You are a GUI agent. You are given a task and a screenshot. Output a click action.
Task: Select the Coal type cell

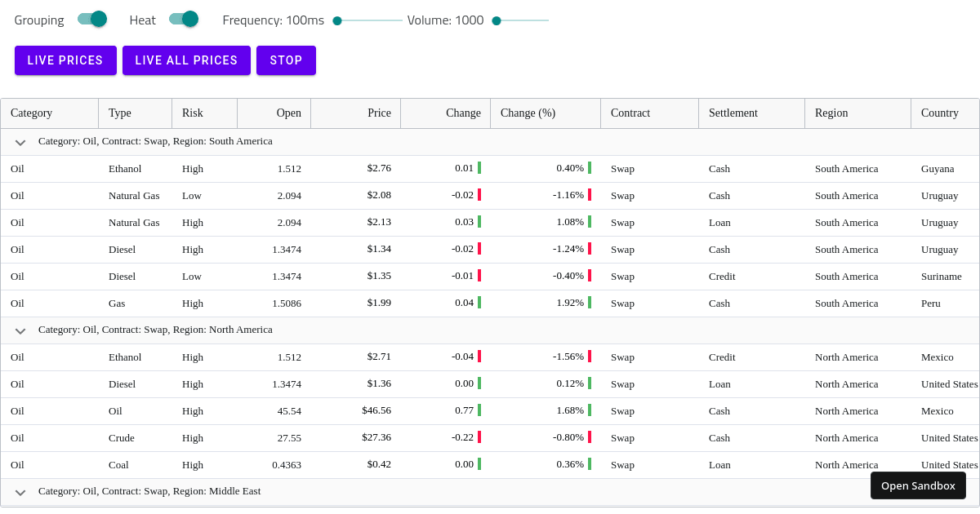click(x=136, y=465)
